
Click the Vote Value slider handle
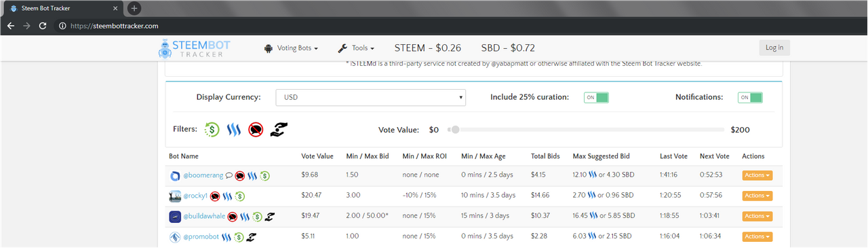coord(455,130)
